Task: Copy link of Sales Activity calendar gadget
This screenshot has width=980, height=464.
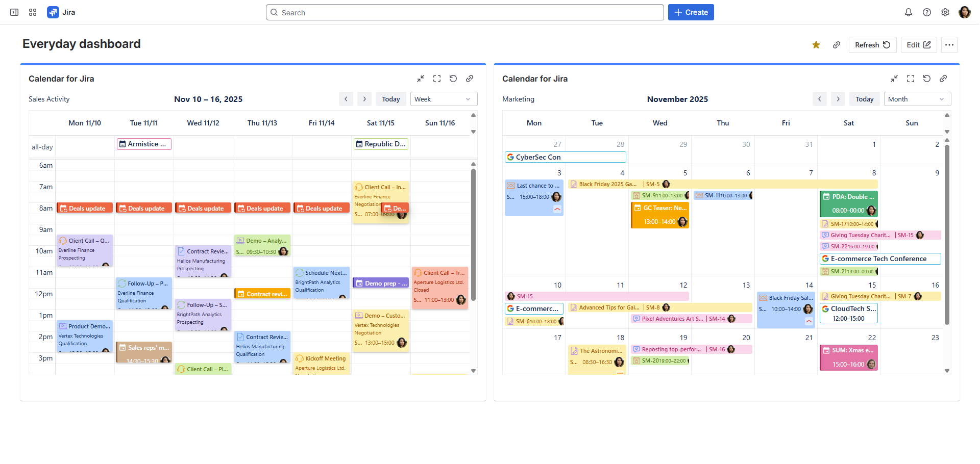Action: click(x=470, y=79)
